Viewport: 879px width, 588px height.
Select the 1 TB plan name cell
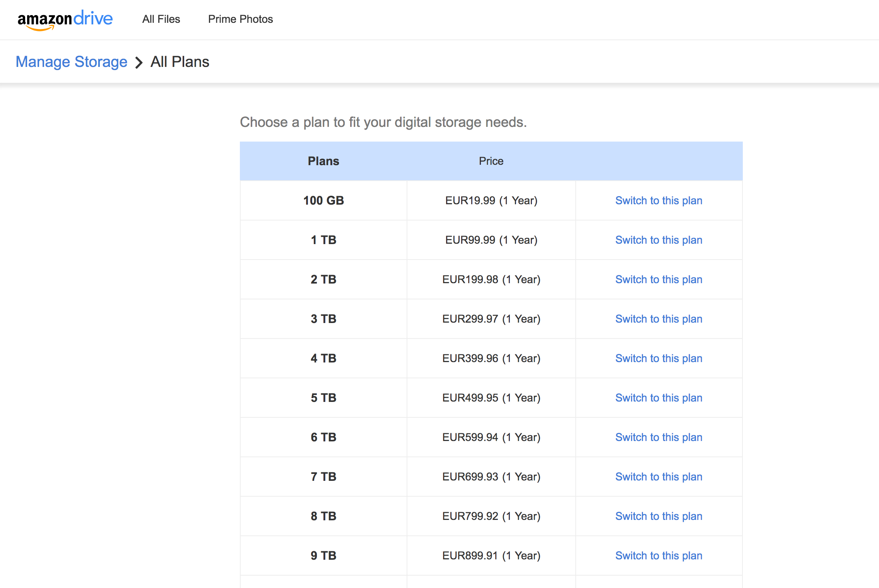[323, 240]
